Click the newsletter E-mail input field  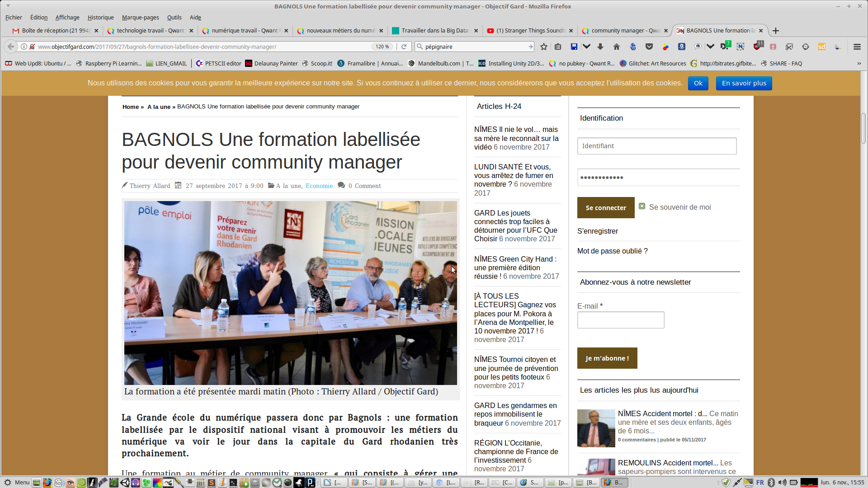[620, 320]
